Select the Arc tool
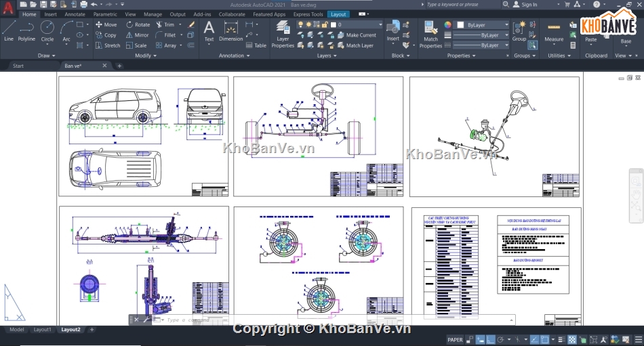The image size is (644, 346). click(66, 30)
